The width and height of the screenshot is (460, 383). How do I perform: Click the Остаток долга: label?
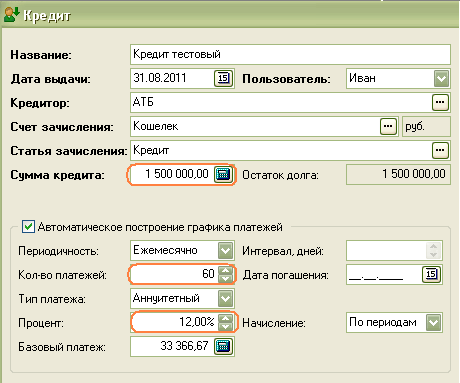[280, 175]
